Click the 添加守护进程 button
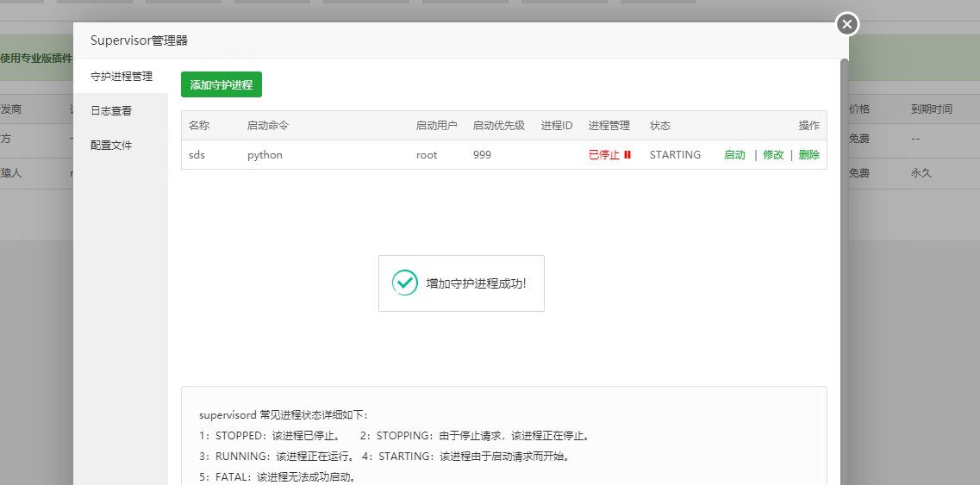Viewport: 980px width, 485px height. (222, 85)
